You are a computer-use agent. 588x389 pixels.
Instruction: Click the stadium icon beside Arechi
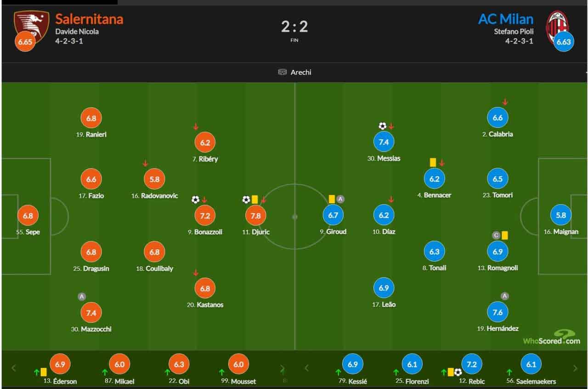283,72
